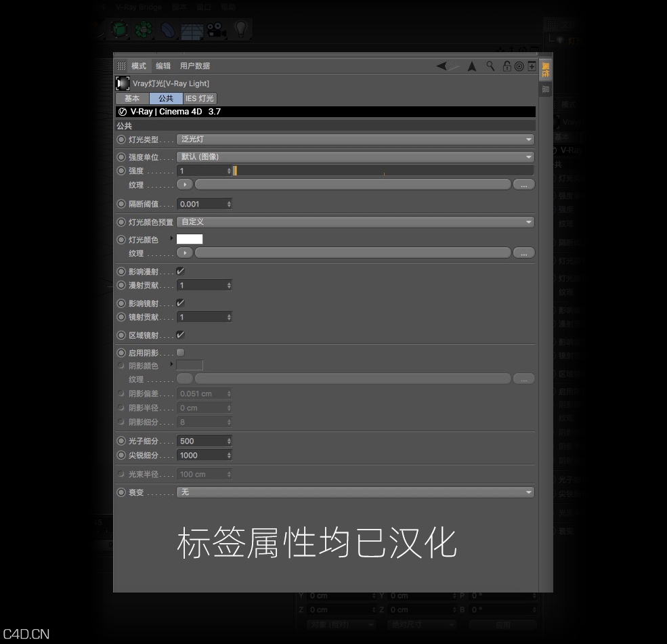This screenshot has height=644, width=667.
Task: Open the 编辑 menu
Action: tap(163, 66)
